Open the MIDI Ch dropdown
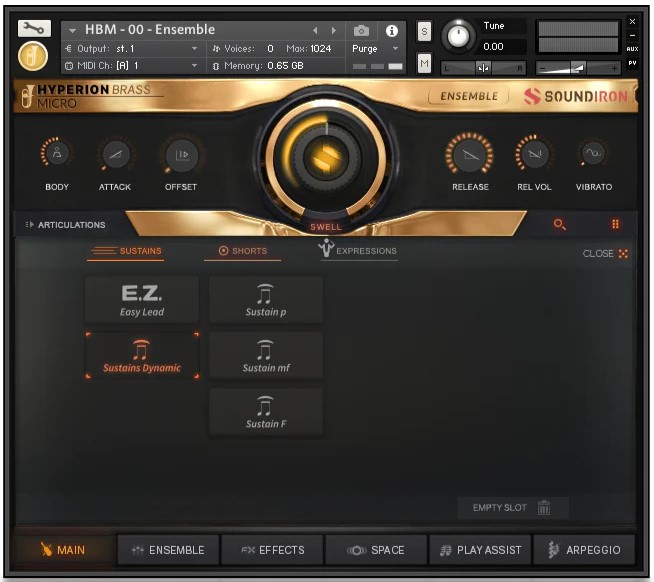This screenshot has width=654, height=582. tap(132, 66)
